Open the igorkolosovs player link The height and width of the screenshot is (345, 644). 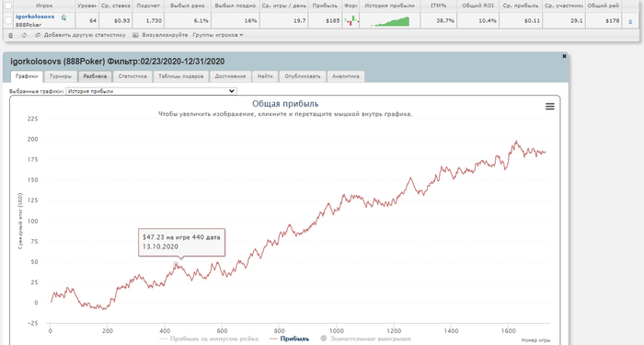[35, 17]
